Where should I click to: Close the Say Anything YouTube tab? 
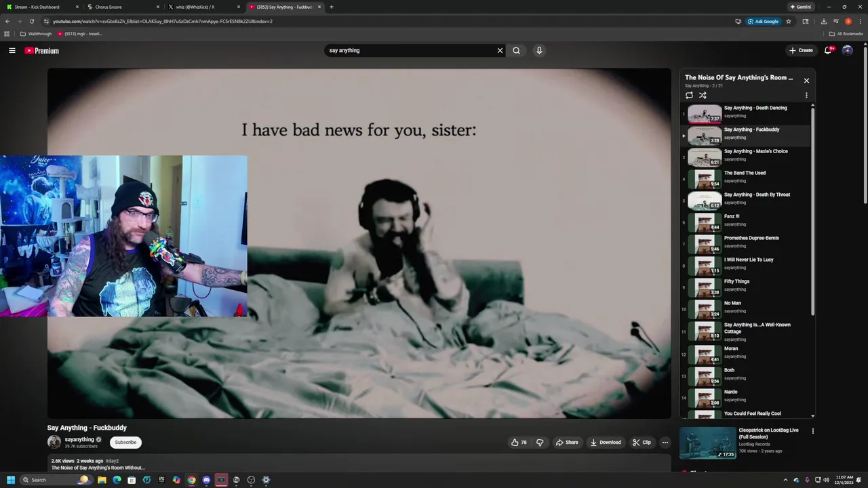319,7
